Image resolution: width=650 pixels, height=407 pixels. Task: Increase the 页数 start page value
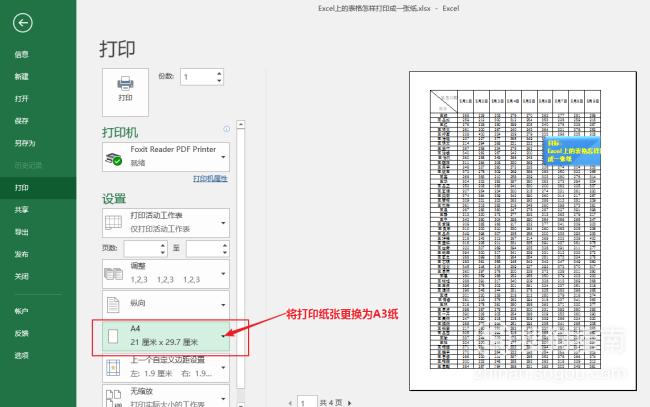click(x=163, y=245)
